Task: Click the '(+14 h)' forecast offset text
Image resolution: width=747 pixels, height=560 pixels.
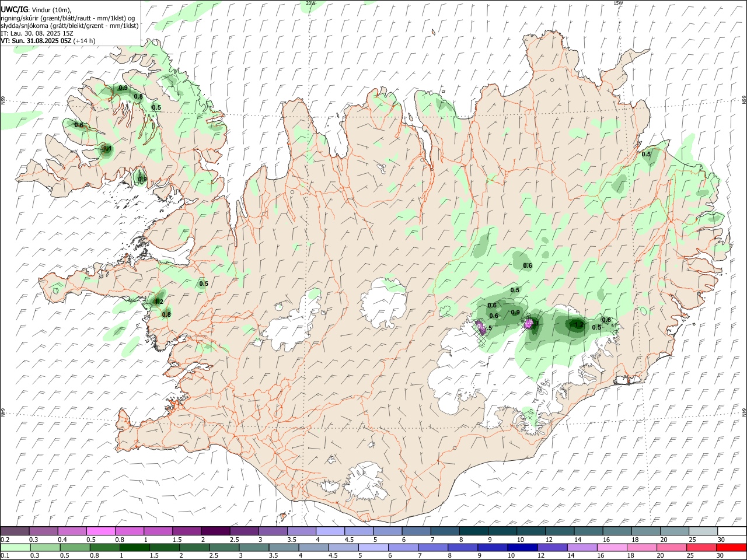Action: pos(84,41)
